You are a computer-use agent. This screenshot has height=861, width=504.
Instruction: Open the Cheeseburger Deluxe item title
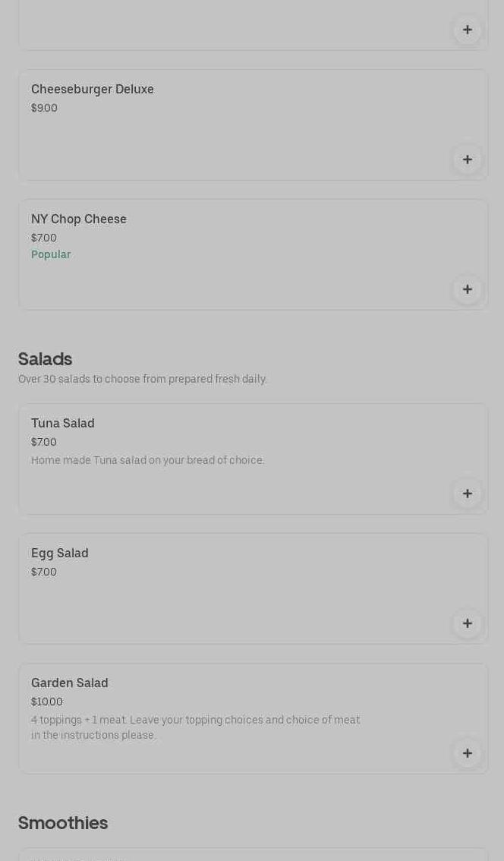coord(93,90)
